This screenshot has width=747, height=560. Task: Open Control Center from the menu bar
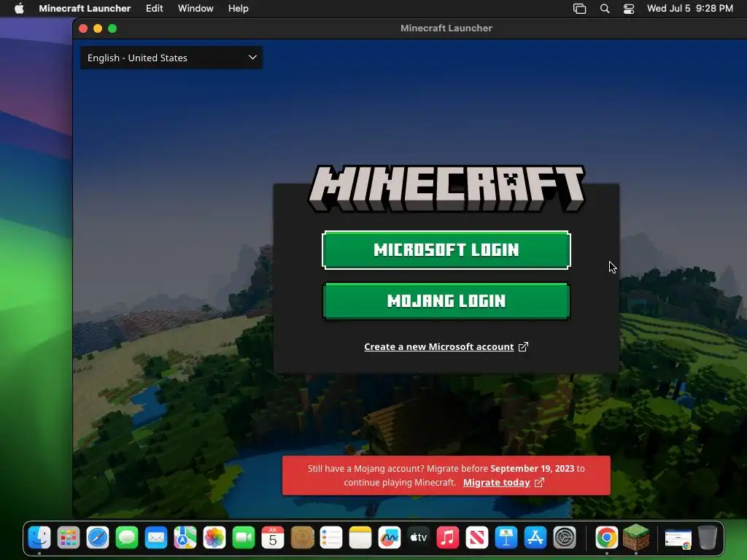point(629,9)
